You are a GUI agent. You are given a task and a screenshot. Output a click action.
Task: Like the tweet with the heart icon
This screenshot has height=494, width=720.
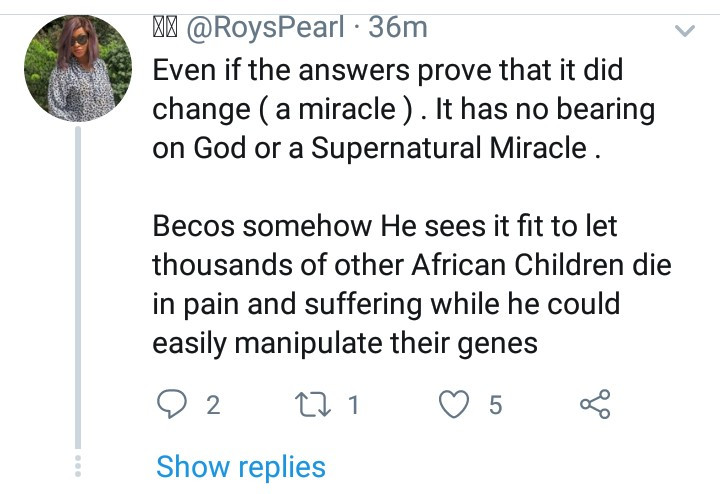(x=457, y=404)
